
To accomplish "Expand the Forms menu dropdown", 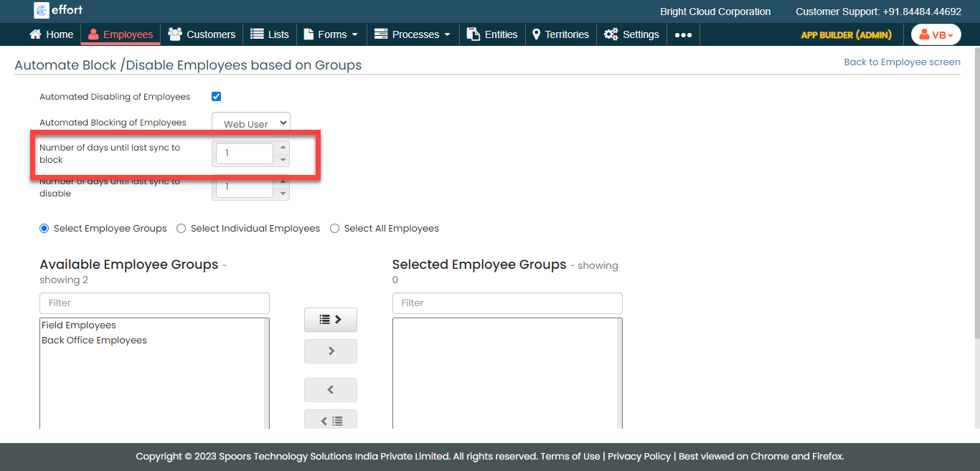I will pyautogui.click(x=331, y=34).
